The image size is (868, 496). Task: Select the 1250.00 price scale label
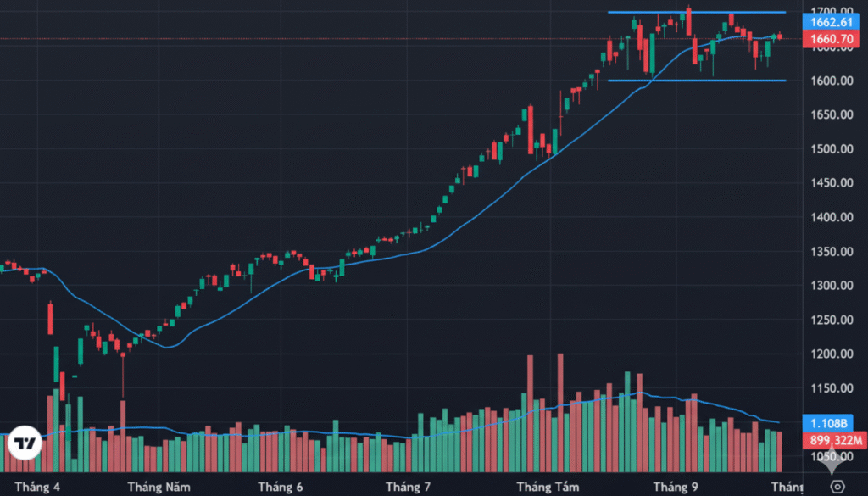pyautogui.click(x=831, y=320)
